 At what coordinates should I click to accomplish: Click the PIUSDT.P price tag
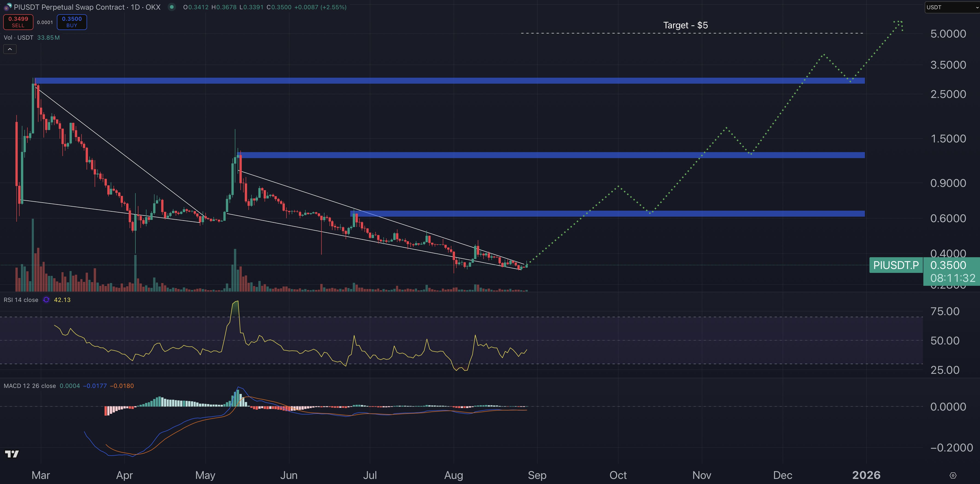(x=896, y=265)
